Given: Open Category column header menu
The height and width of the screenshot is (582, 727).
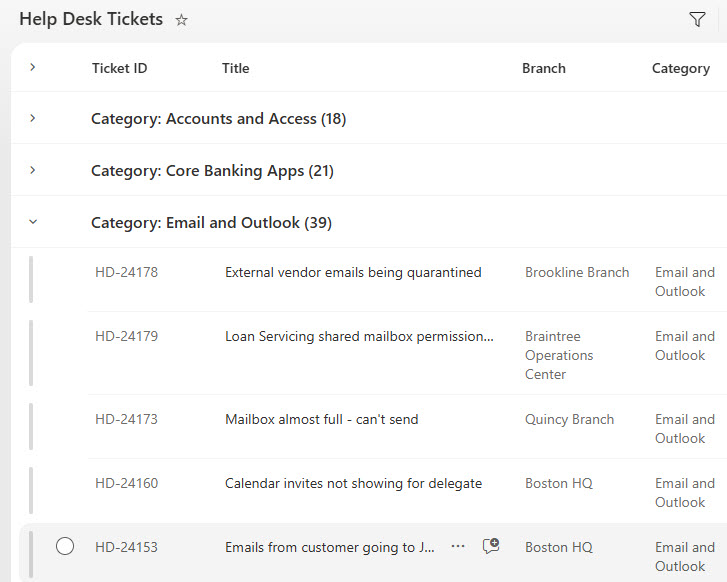Looking at the screenshot, I should [x=681, y=68].
